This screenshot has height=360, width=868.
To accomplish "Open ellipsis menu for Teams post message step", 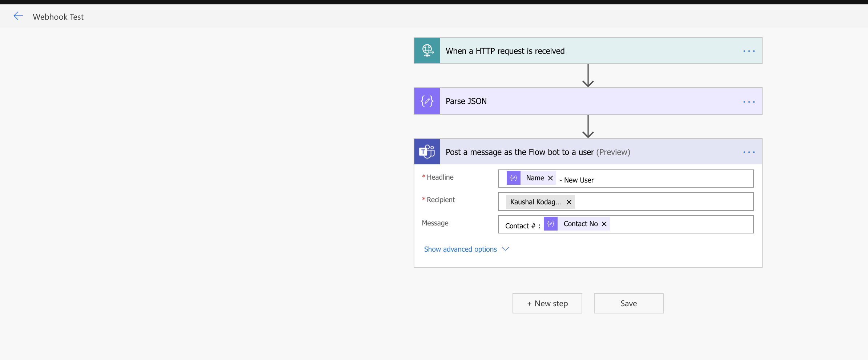I will [749, 152].
